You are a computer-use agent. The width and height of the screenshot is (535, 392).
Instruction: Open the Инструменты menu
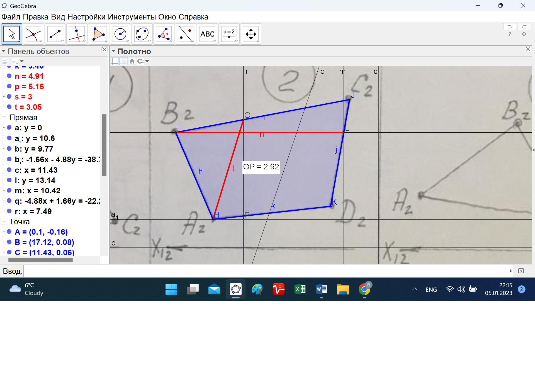coord(132,17)
